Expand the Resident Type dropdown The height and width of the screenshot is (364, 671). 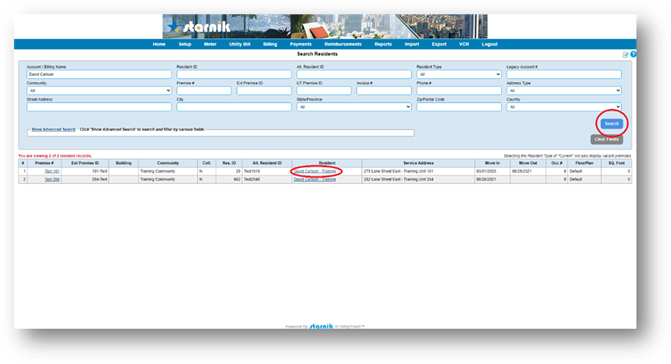(459, 74)
